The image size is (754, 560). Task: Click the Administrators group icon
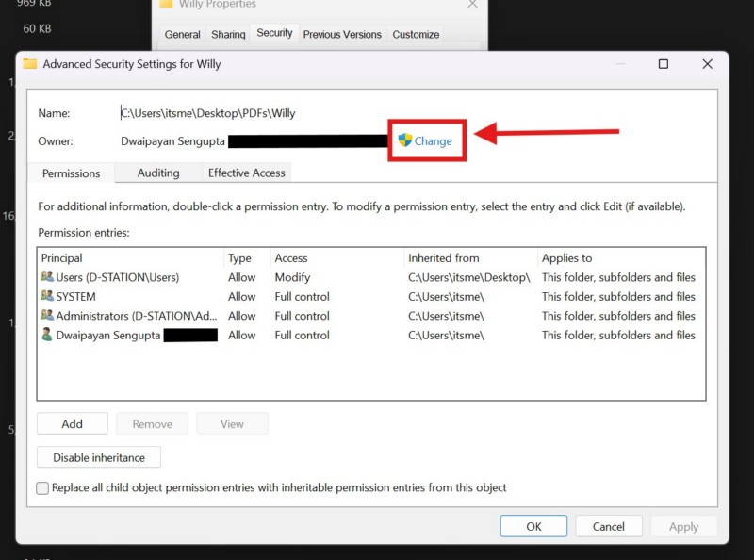(47, 316)
